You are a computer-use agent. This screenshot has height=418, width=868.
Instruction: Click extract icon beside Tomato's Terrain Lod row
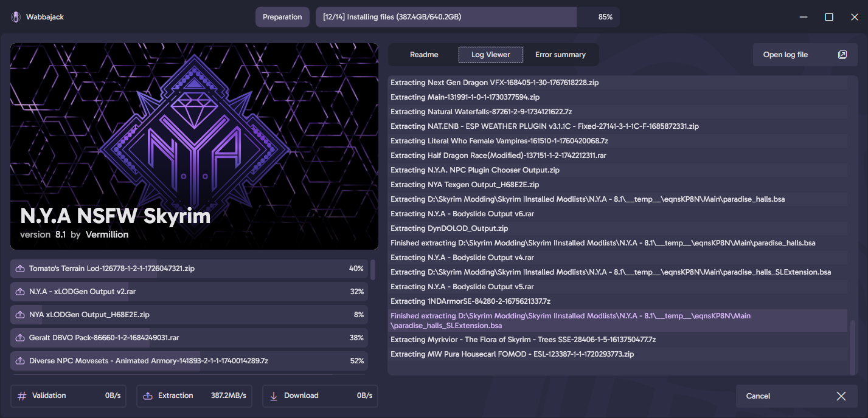19,269
